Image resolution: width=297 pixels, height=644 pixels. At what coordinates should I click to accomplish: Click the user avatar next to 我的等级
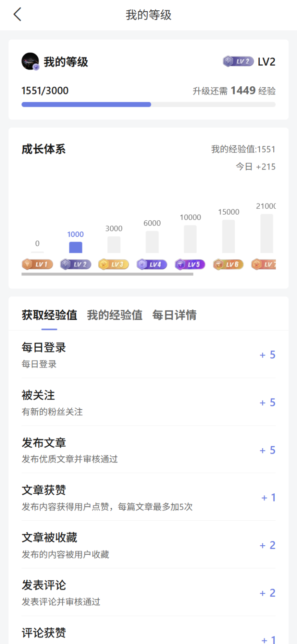30,61
